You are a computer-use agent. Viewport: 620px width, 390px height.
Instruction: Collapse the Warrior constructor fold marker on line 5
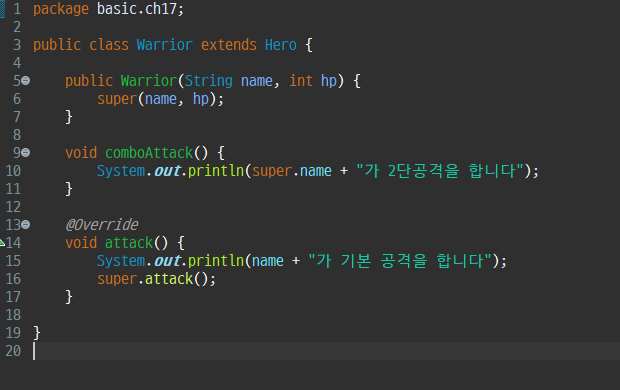pos(25,81)
